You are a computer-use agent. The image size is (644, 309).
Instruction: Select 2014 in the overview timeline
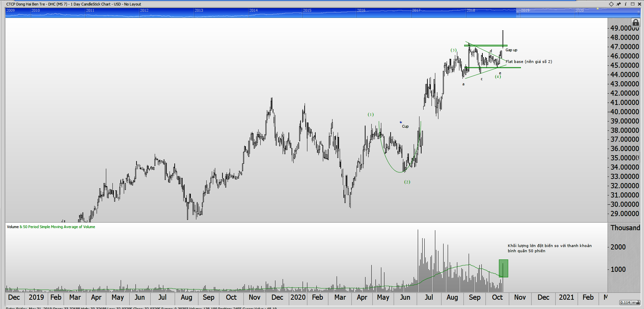253,10
